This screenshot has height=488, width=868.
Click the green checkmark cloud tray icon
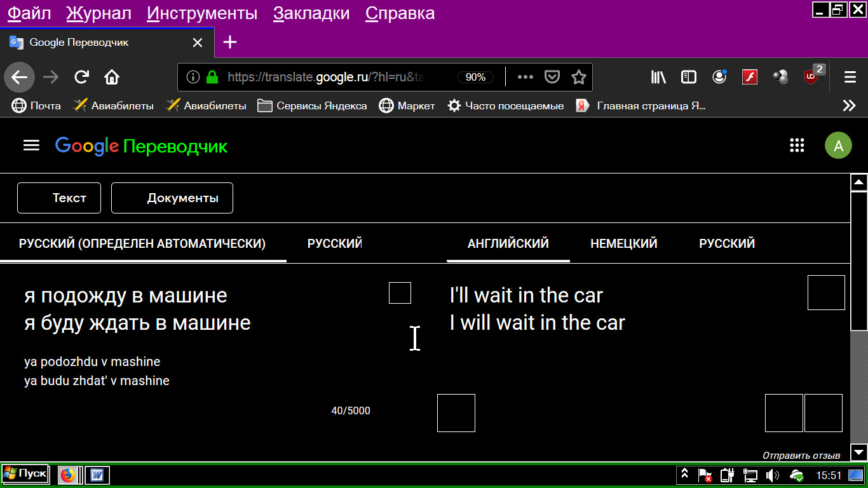coord(796,475)
